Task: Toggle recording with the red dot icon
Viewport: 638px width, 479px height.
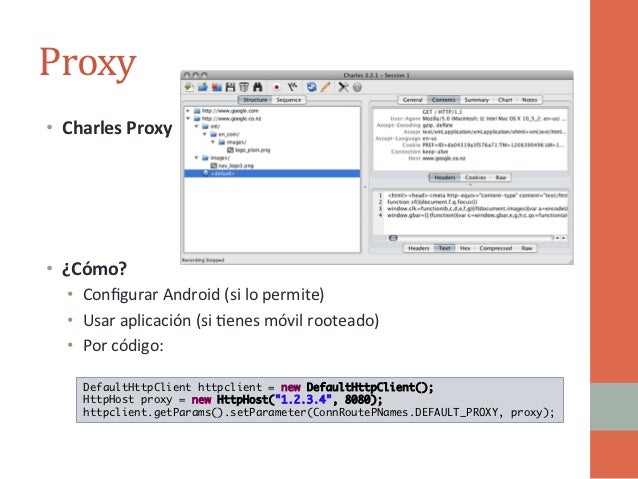Action: [x=277, y=87]
